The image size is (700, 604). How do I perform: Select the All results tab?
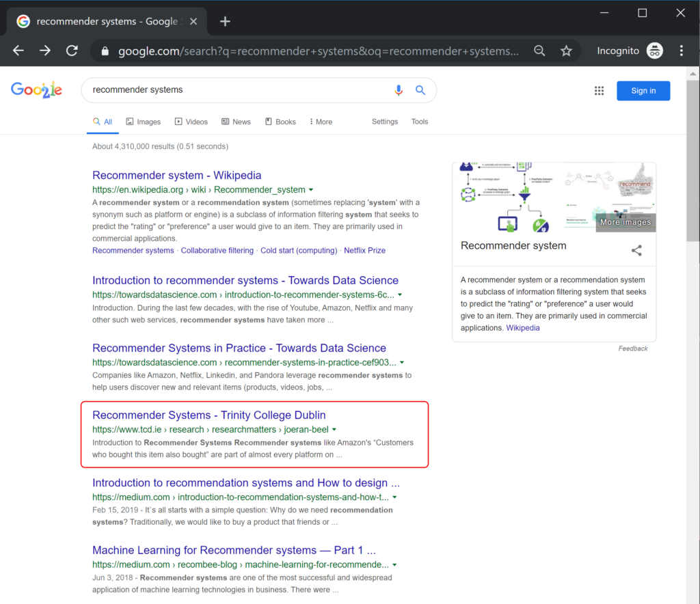103,122
